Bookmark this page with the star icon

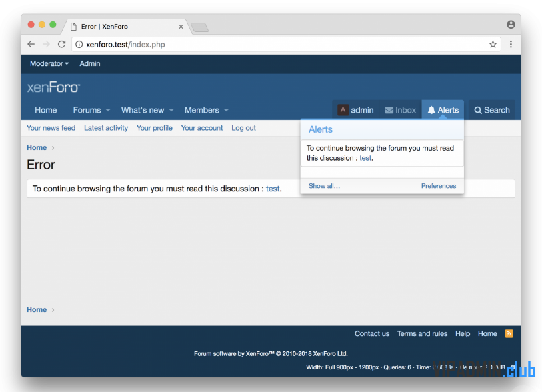tap(493, 44)
